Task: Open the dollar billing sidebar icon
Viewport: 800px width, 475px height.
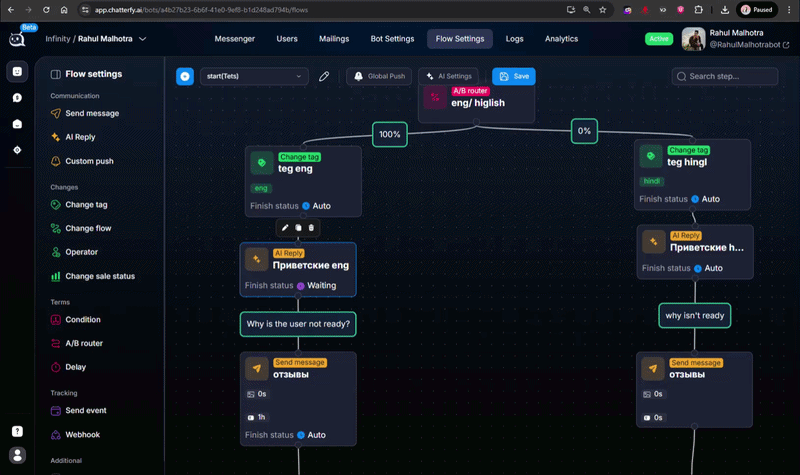Action: [17, 98]
